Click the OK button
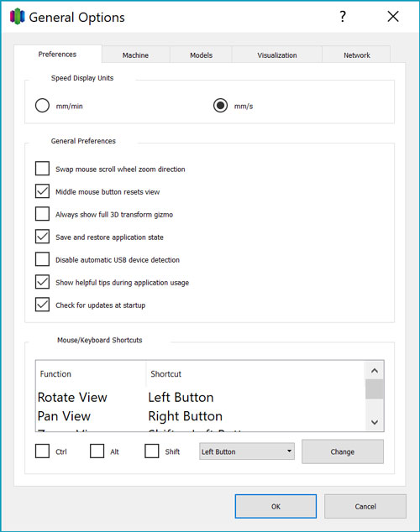Screen dimensions: 420x532 pos(276,506)
